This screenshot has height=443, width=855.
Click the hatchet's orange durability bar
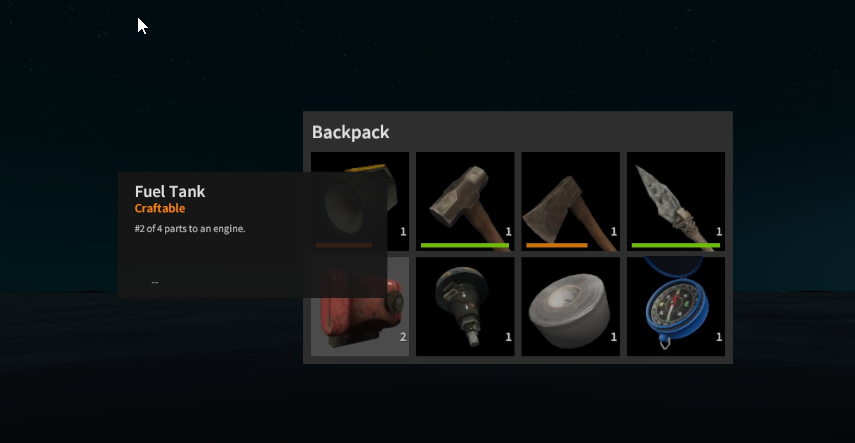pos(557,246)
